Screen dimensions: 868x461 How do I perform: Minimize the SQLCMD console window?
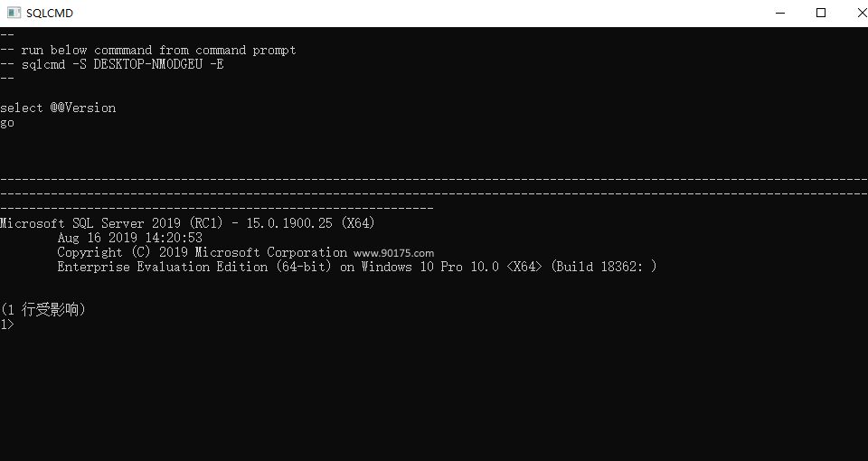tap(779, 13)
